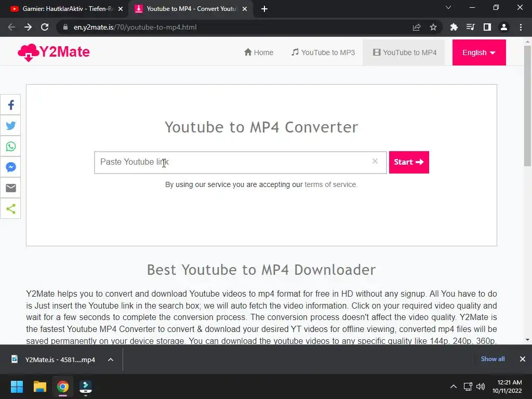Show hidden system tray icons
The image size is (532, 399).
point(453,387)
